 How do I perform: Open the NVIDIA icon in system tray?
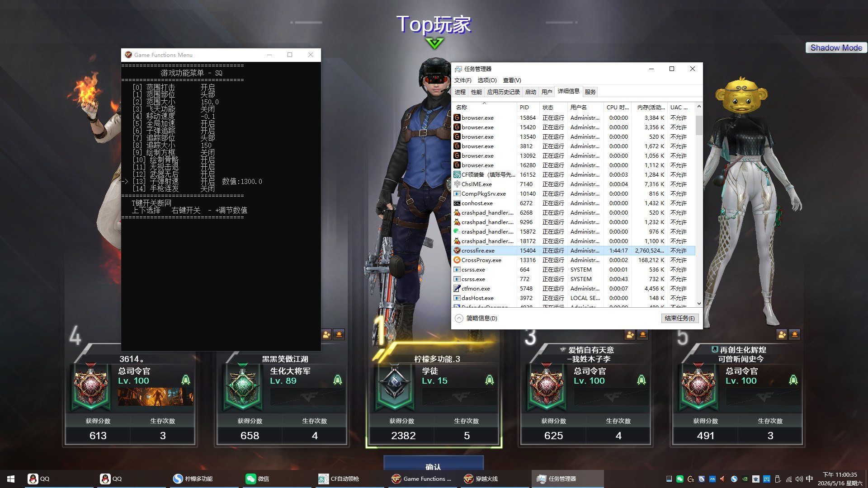tap(745, 479)
